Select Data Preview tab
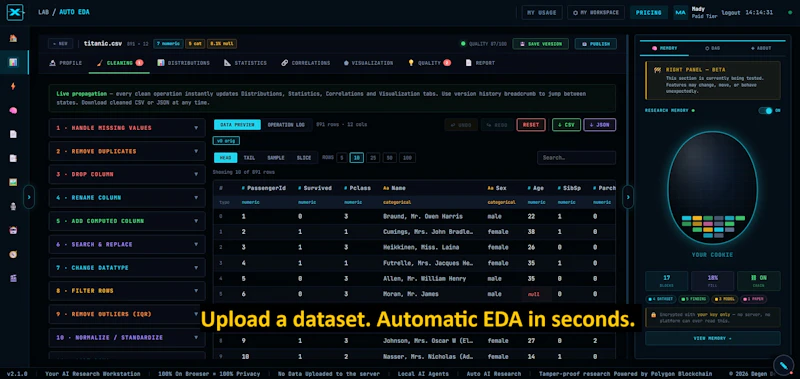Viewport: 800px width, 379px height. tap(237, 125)
